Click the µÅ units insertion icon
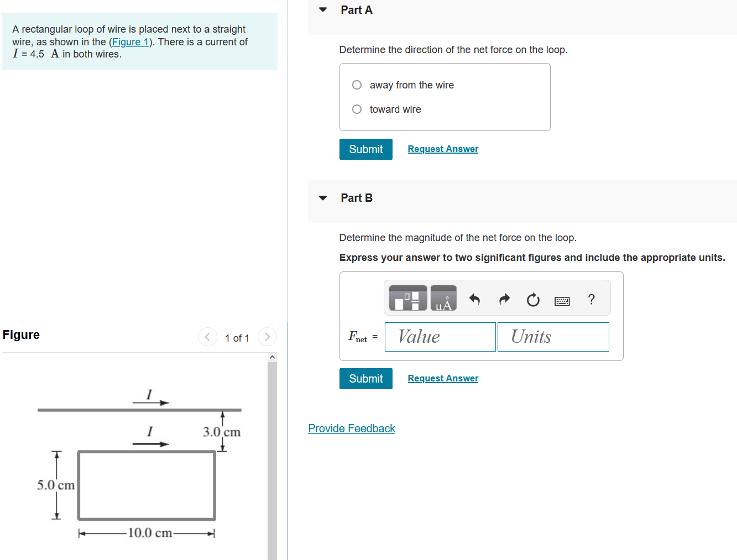Image resolution: width=737 pixels, height=560 pixels. pyautogui.click(x=443, y=298)
